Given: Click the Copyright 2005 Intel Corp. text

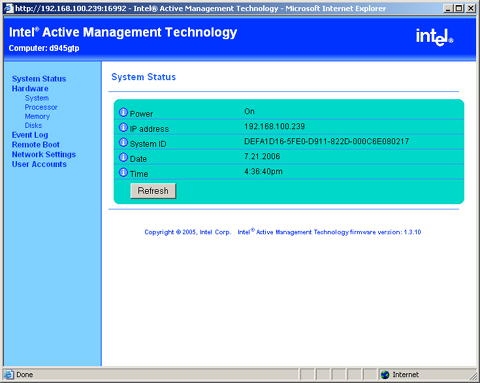Looking at the screenshot, I should click(x=188, y=232).
